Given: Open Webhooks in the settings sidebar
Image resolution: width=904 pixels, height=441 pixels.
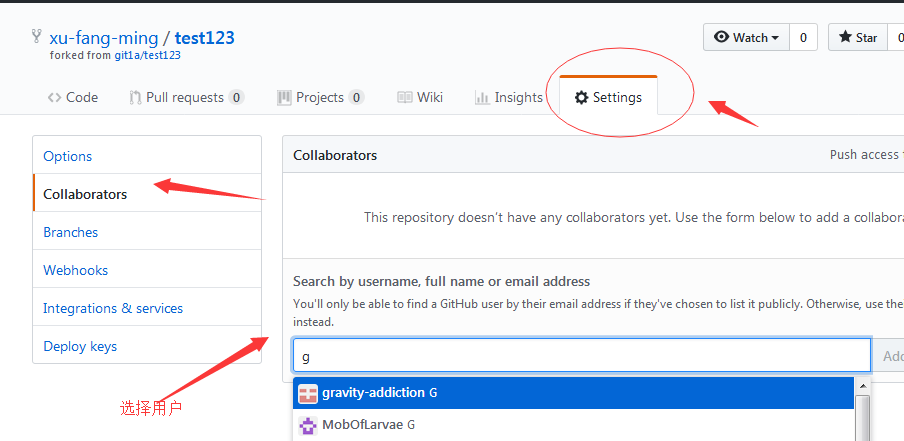Looking at the screenshot, I should pyautogui.click(x=76, y=270).
